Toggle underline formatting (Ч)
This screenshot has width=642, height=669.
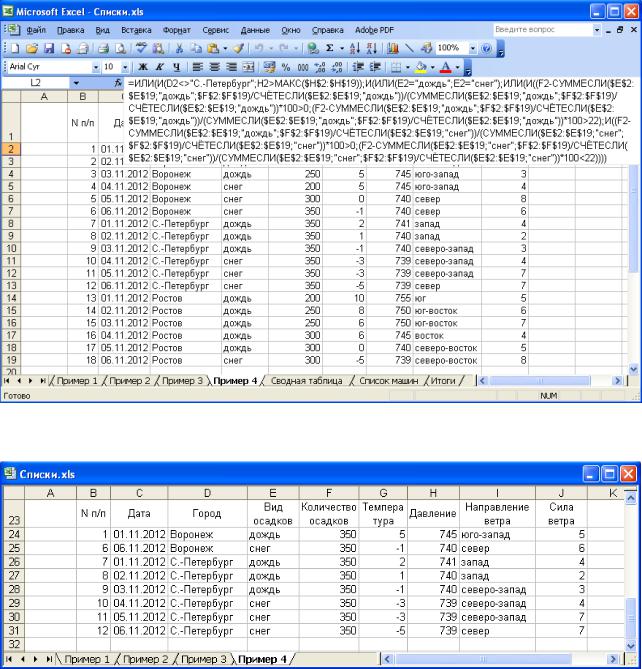tap(177, 67)
